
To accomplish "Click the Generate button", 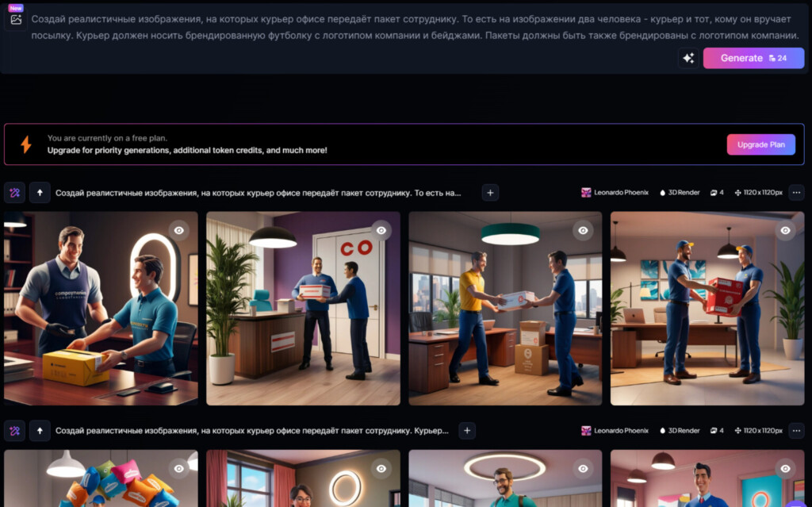I will 753,58.
